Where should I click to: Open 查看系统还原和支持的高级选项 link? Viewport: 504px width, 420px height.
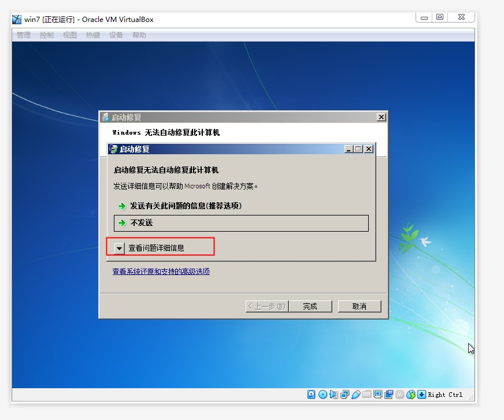tap(161, 272)
